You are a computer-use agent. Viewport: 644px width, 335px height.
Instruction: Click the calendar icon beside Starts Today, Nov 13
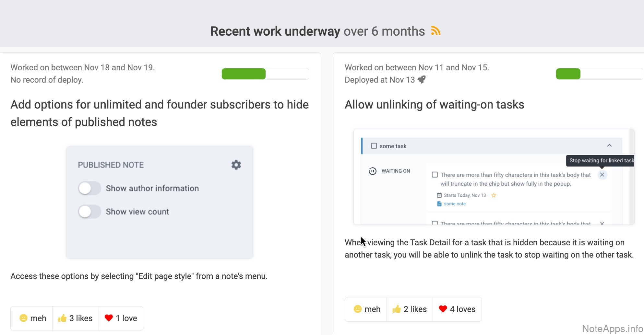click(x=439, y=195)
